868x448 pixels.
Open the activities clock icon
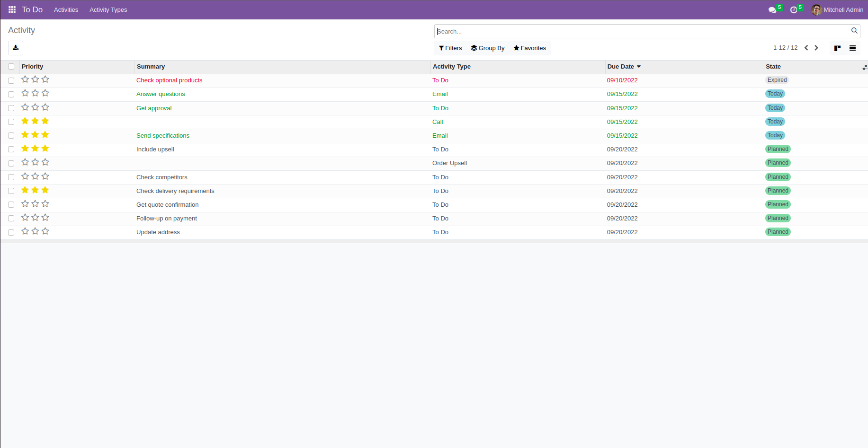(794, 10)
